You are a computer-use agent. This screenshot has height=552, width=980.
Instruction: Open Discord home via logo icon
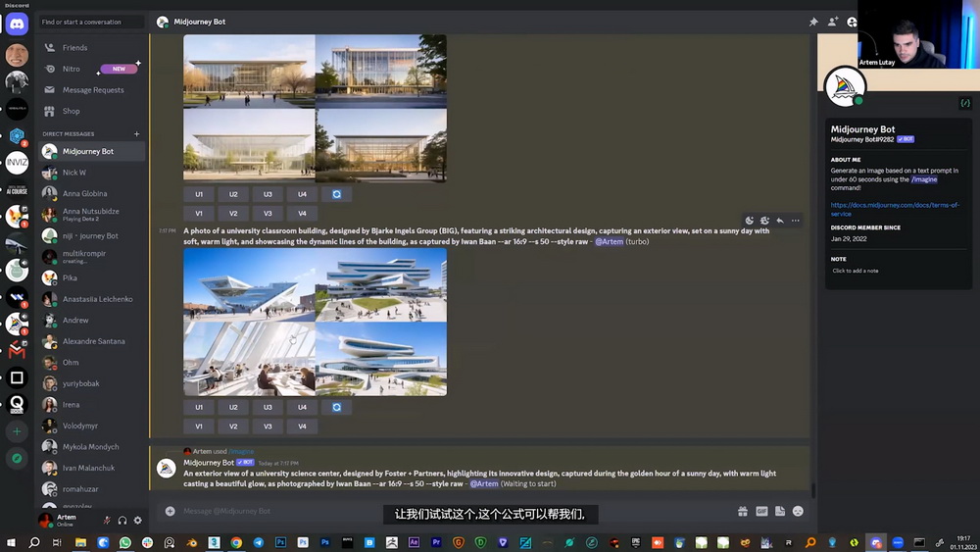[x=17, y=25]
